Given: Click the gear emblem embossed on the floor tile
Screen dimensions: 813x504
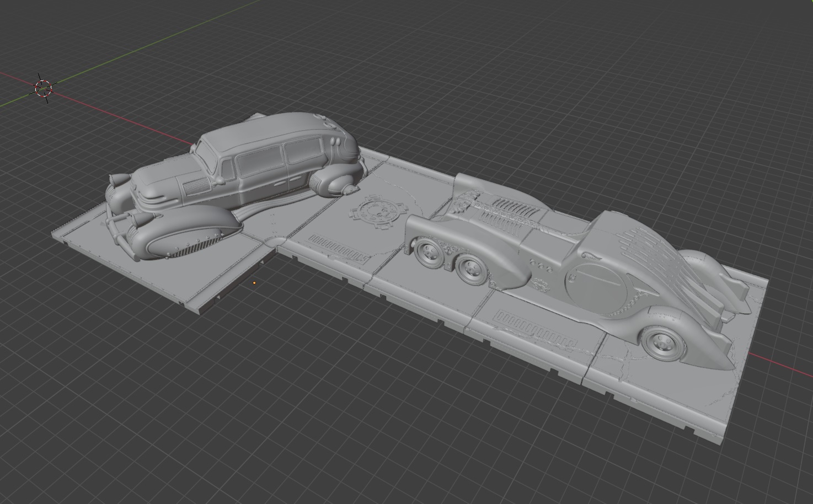Looking at the screenshot, I should click(379, 213).
